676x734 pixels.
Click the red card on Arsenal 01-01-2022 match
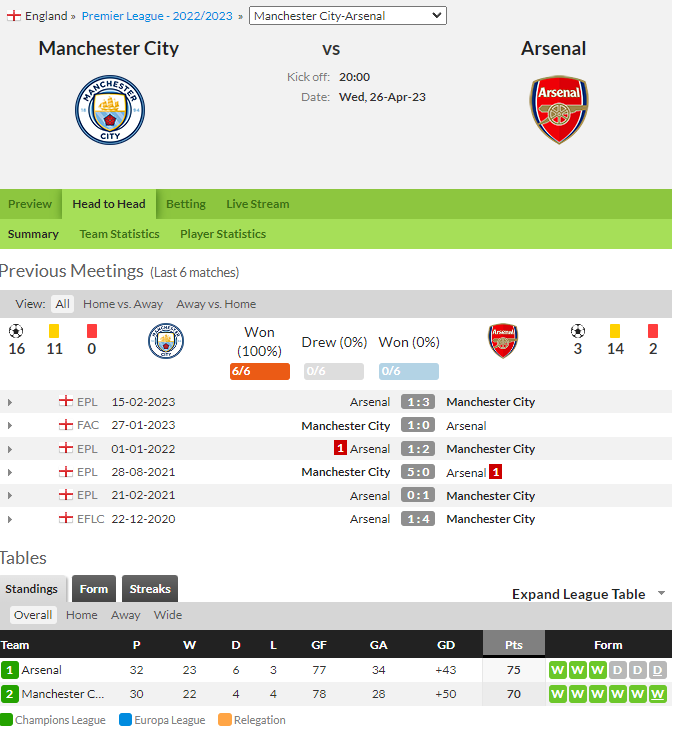click(x=340, y=448)
